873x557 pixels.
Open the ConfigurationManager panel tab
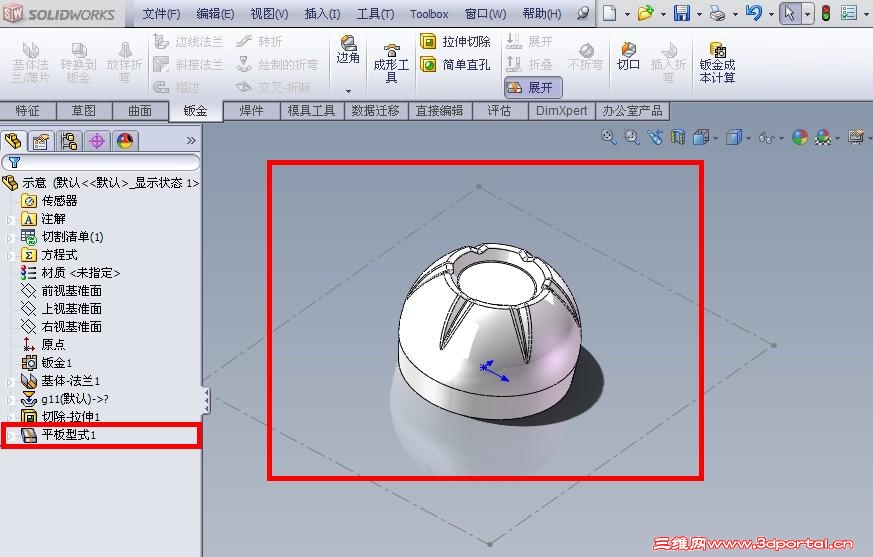click(x=69, y=141)
